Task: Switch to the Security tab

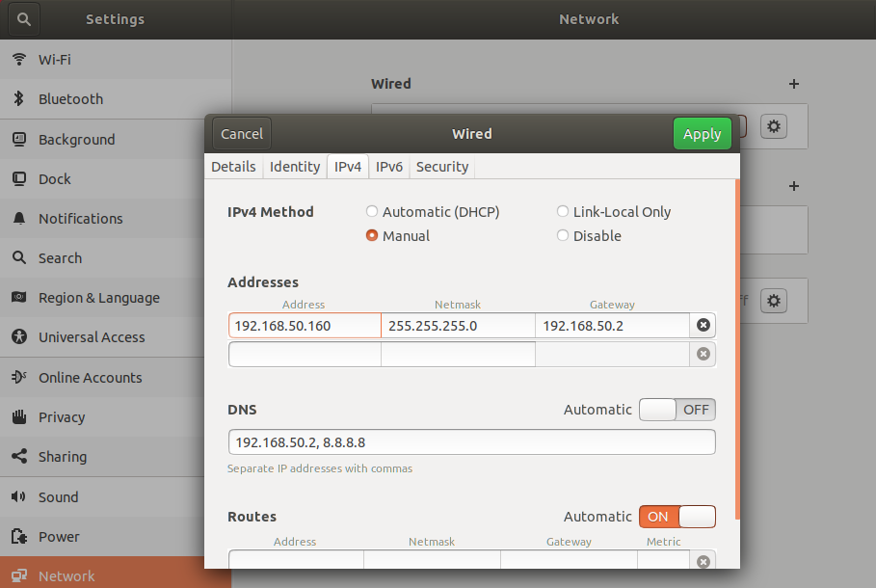Action: pyautogui.click(x=442, y=167)
